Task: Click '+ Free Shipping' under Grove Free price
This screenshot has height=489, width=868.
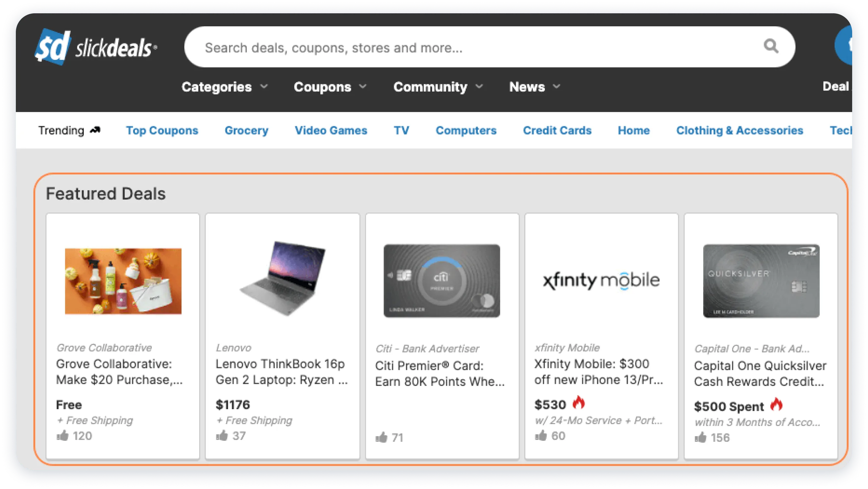Action: pyautogui.click(x=95, y=420)
